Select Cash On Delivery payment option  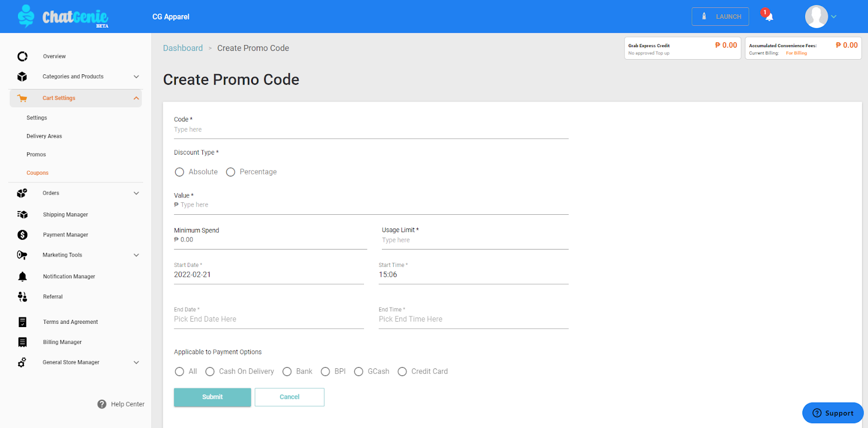(210, 372)
